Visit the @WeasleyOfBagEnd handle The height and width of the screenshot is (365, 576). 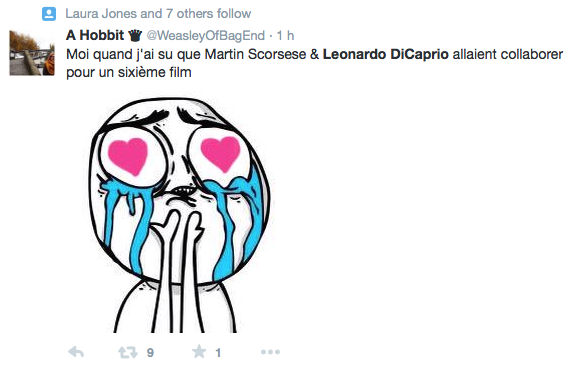point(206,36)
